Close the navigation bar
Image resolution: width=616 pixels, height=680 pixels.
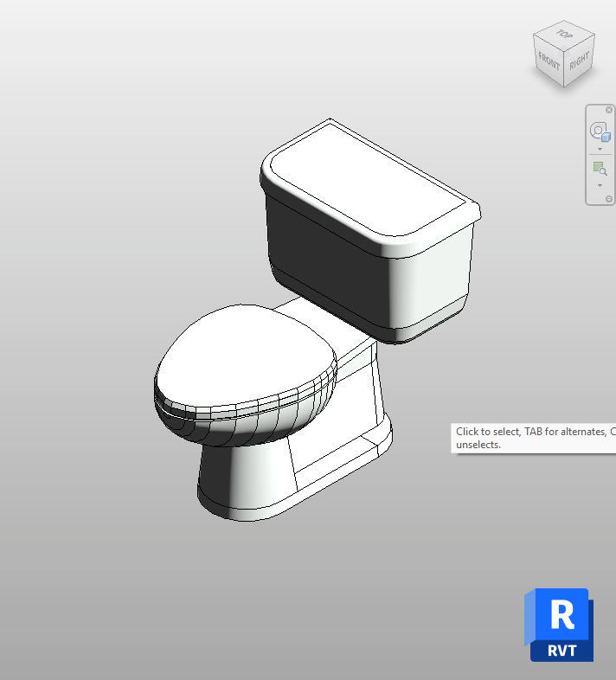(x=608, y=110)
